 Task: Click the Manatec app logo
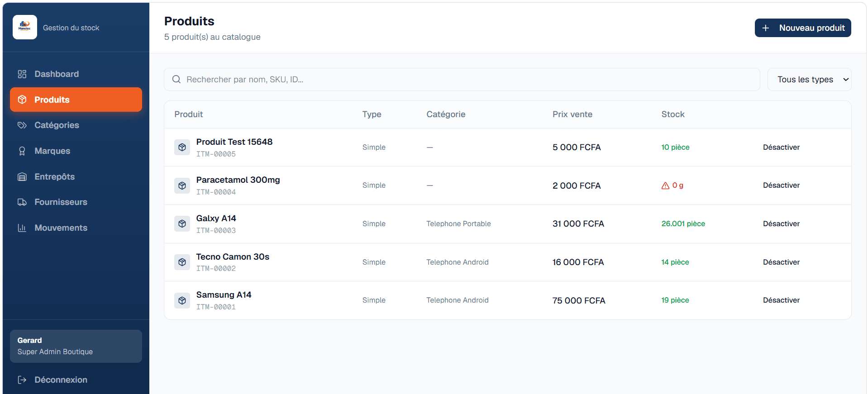click(x=25, y=27)
